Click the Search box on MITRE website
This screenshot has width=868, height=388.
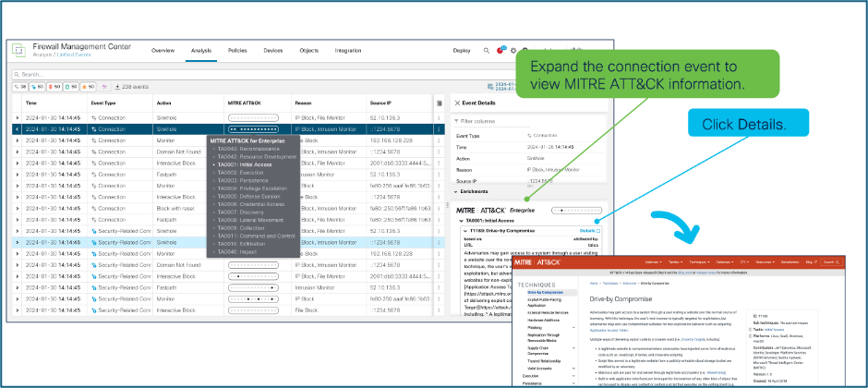pyautogui.click(x=831, y=261)
